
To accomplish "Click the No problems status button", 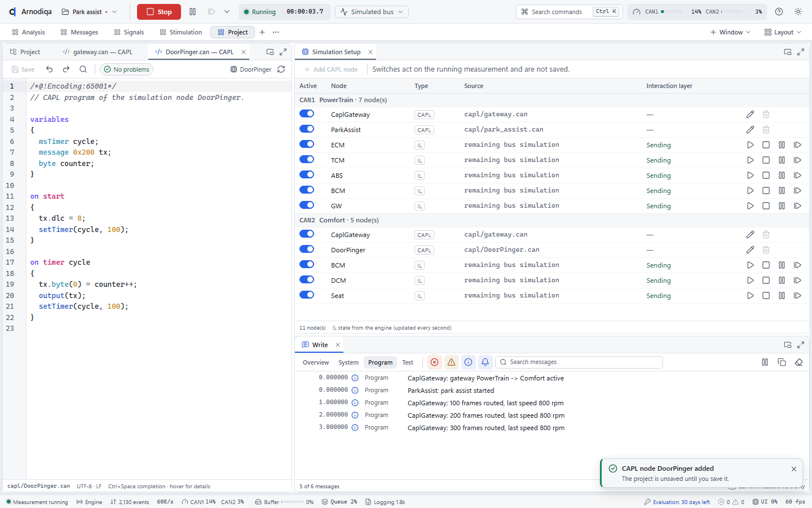I will click(126, 69).
